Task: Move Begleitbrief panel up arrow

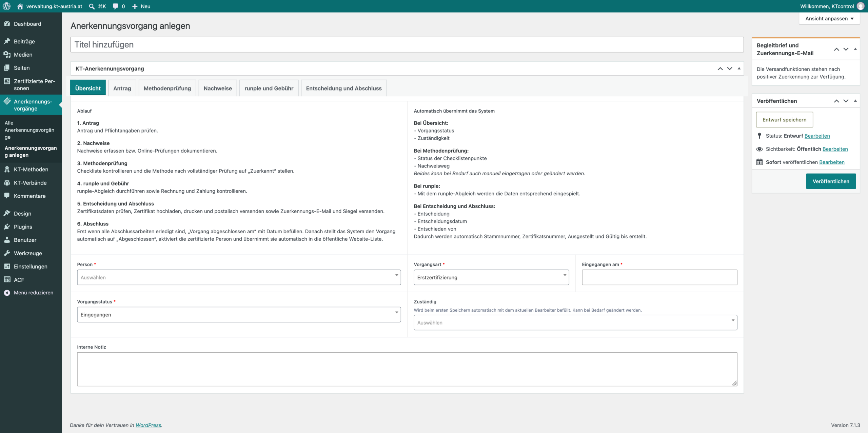Action: [836, 49]
